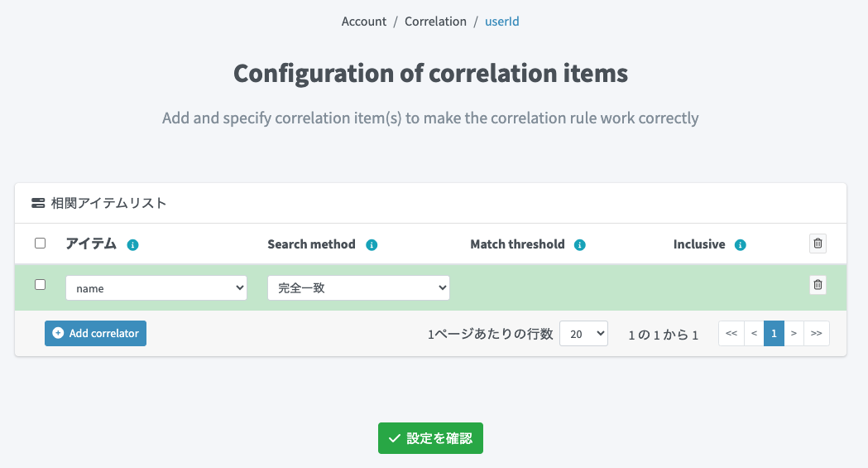Open the name item dropdown
Viewport: 868px width, 468px height.
156,288
